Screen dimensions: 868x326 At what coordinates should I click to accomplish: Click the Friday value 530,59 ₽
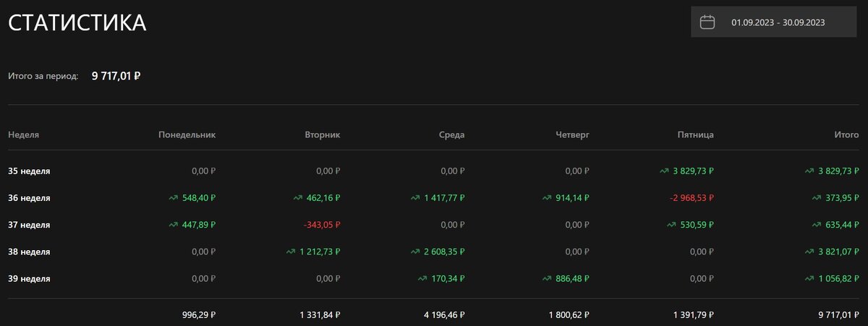point(697,225)
